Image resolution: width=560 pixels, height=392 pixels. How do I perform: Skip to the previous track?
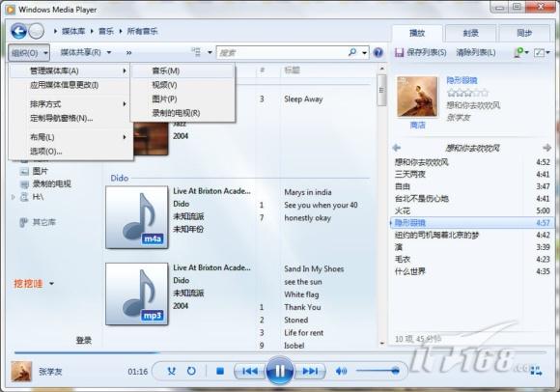250,372
